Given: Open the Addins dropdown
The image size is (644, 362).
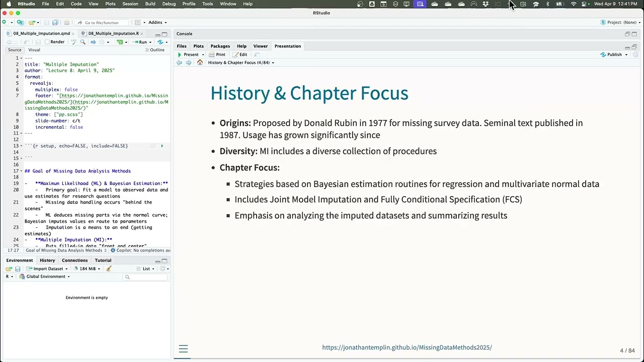Looking at the screenshot, I should [157, 22].
